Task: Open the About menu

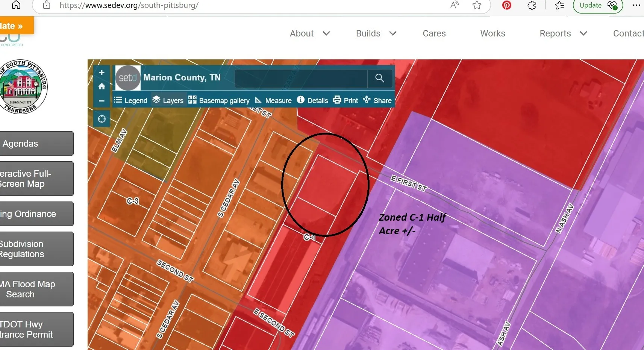Action: (302, 33)
